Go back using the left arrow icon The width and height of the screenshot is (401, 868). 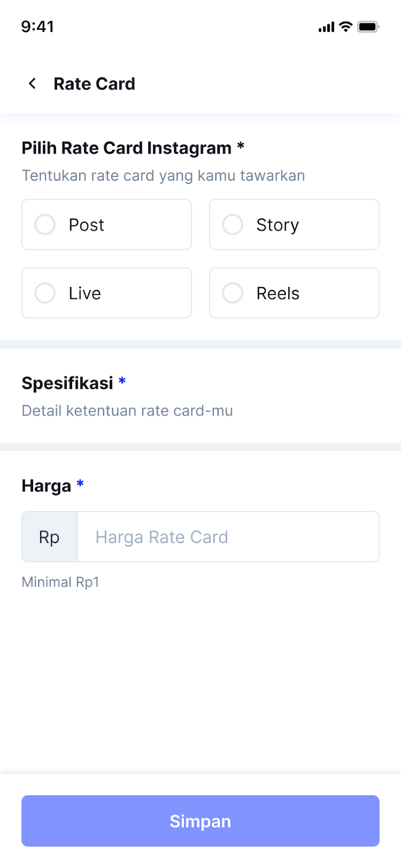click(x=33, y=84)
